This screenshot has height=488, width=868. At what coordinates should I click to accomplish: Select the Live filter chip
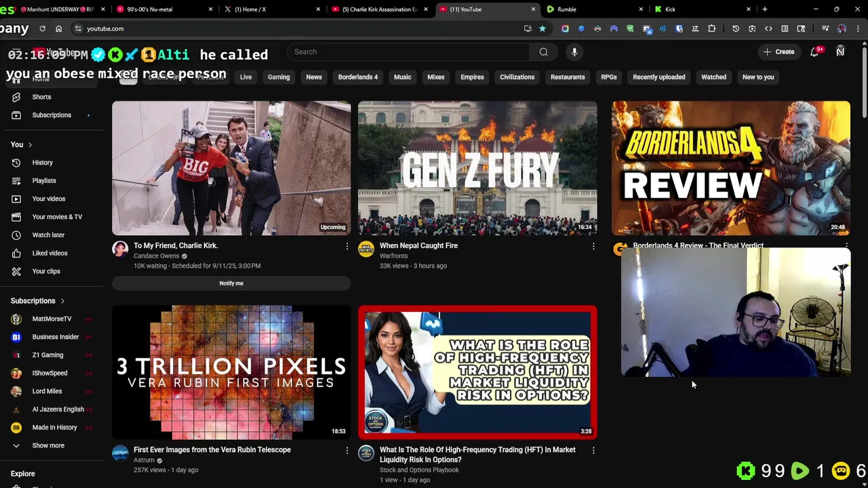coord(245,77)
